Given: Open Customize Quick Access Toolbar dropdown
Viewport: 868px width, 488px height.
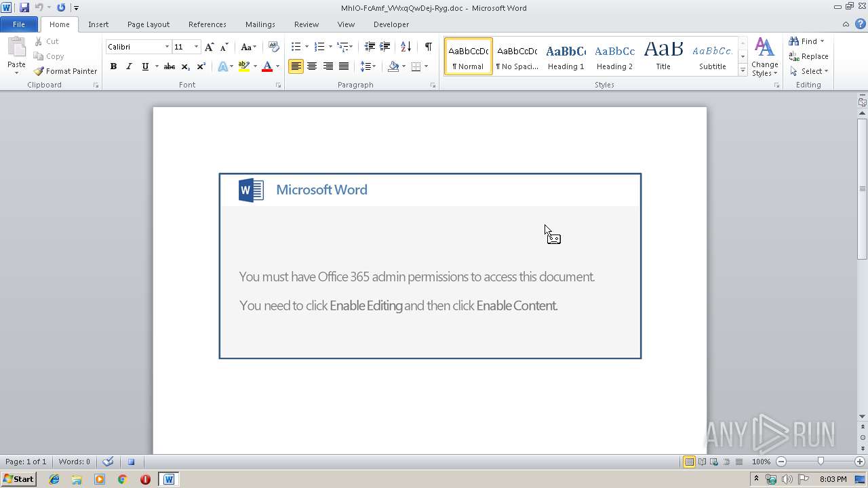Looking at the screenshot, I should click(x=76, y=8).
